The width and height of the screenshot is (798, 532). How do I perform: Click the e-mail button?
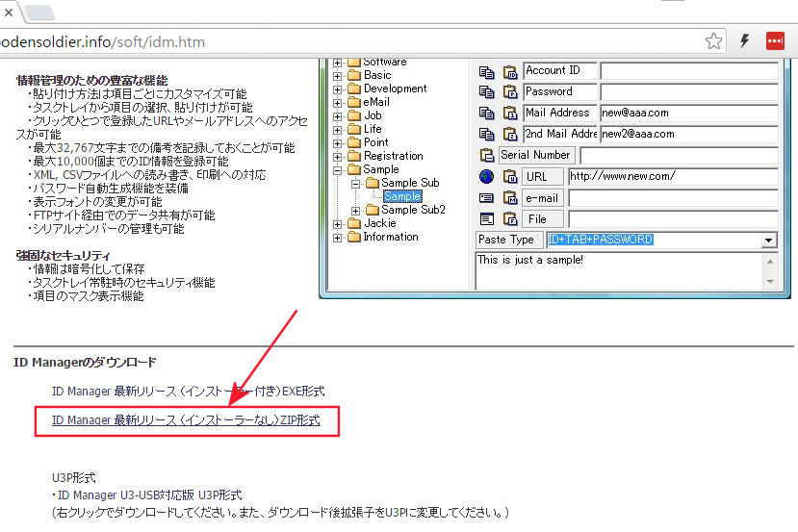pos(543,198)
